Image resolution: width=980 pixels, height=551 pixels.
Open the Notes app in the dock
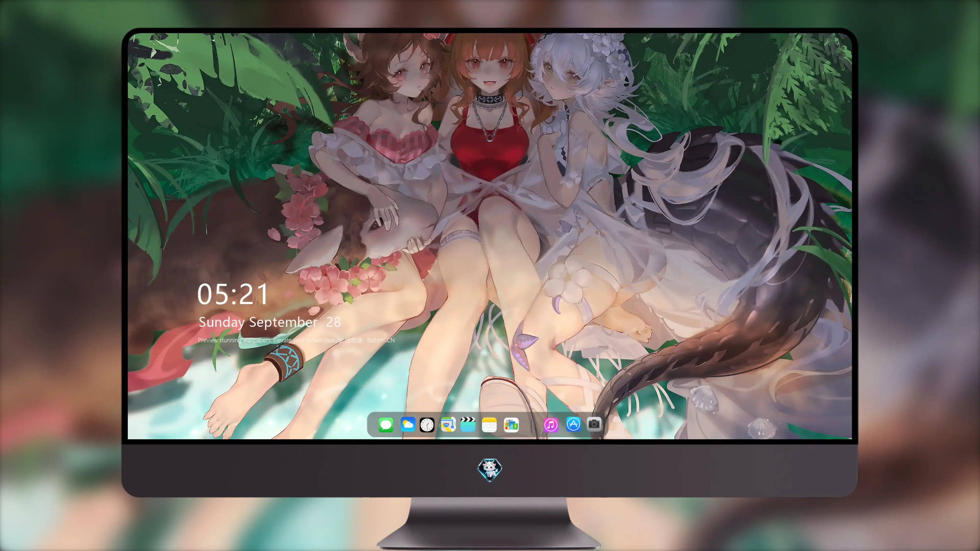click(x=489, y=425)
